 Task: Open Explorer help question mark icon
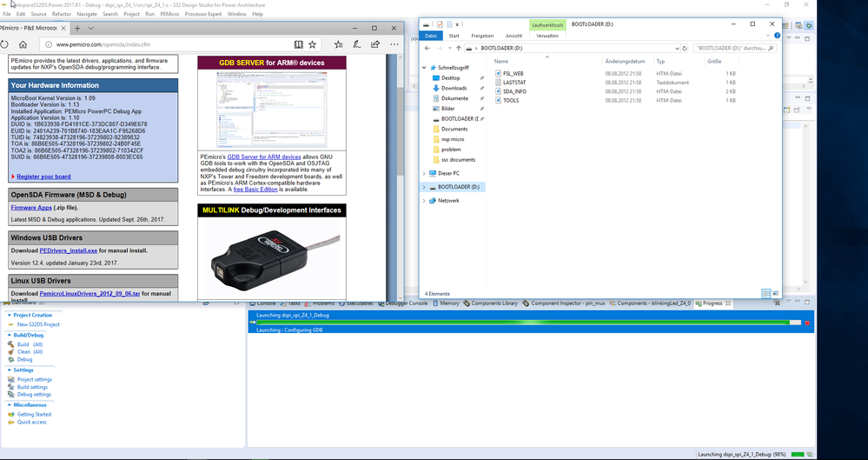point(778,36)
